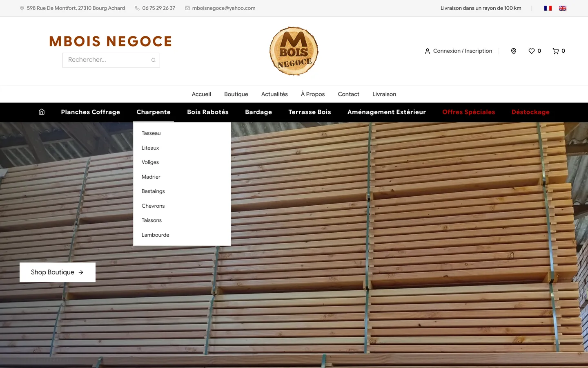Image resolution: width=588 pixels, height=368 pixels.
Task: Click the email mboisnegoce@yahoo.com
Action: [x=224, y=8]
